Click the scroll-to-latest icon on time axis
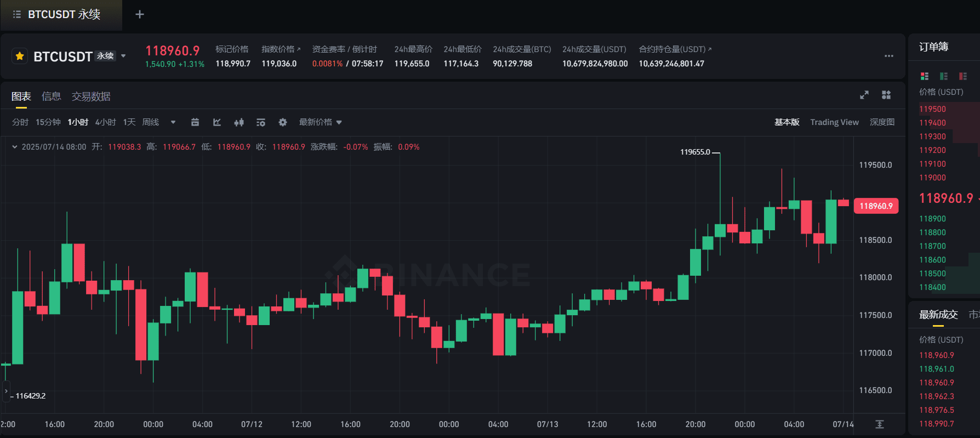Image resolution: width=980 pixels, height=438 pixels. coord(880,424)
